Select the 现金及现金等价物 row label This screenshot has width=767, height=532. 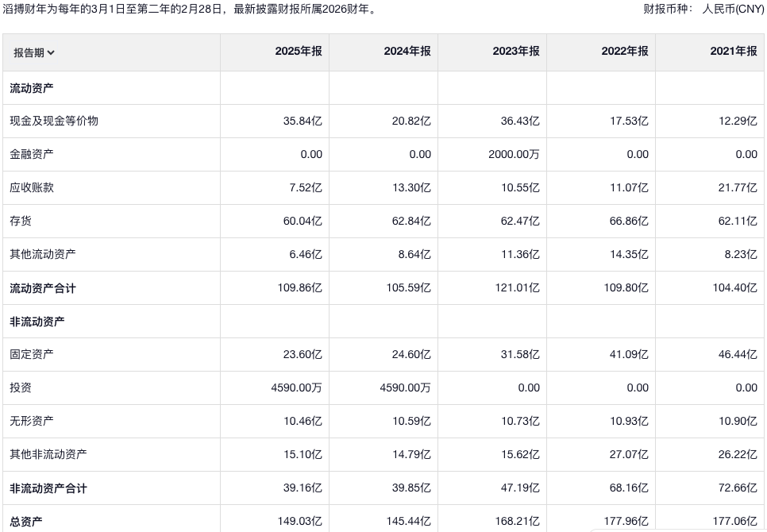point(54,121)
